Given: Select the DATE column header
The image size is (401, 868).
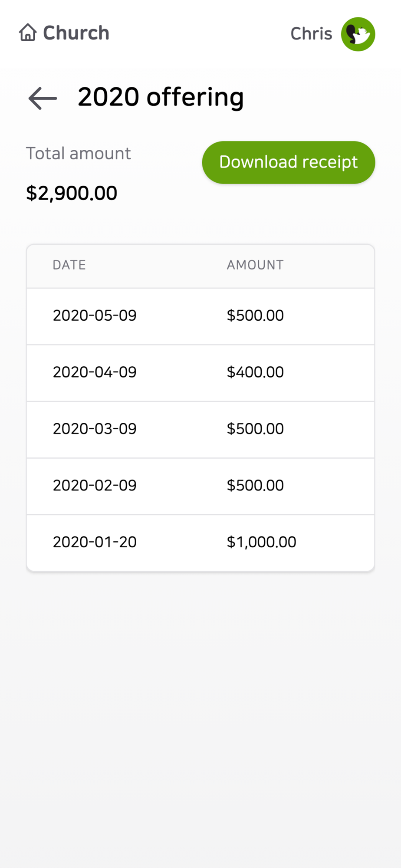Looking at the screenshot, I should pyautogui.click(x=69, y=265).
